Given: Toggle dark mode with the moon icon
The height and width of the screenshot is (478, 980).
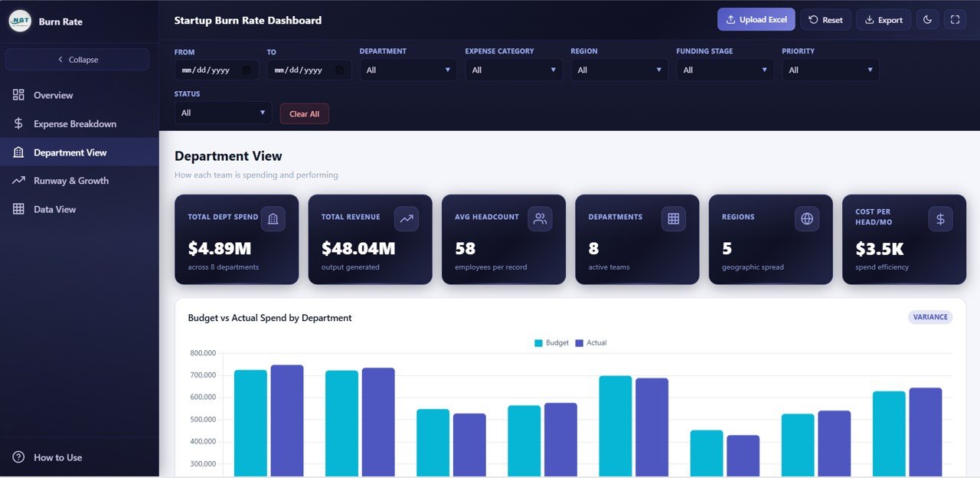Looking at the screenshot, I should tap(927, 19).
